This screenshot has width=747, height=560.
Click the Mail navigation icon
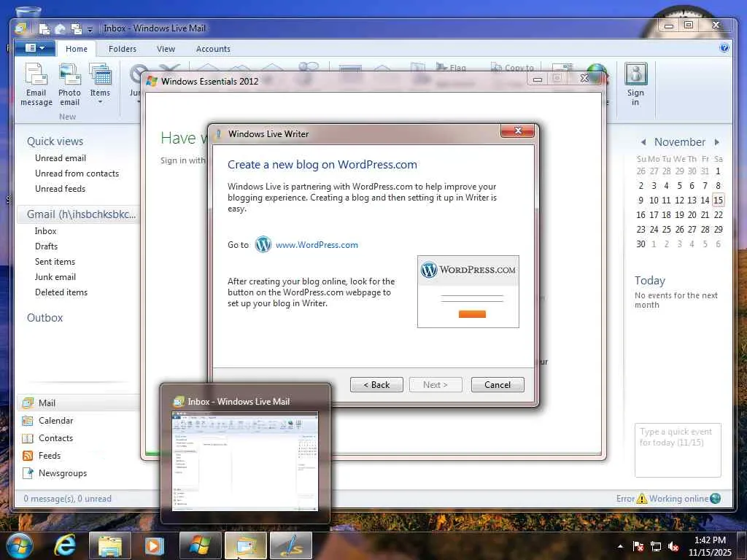pos(28,402)
